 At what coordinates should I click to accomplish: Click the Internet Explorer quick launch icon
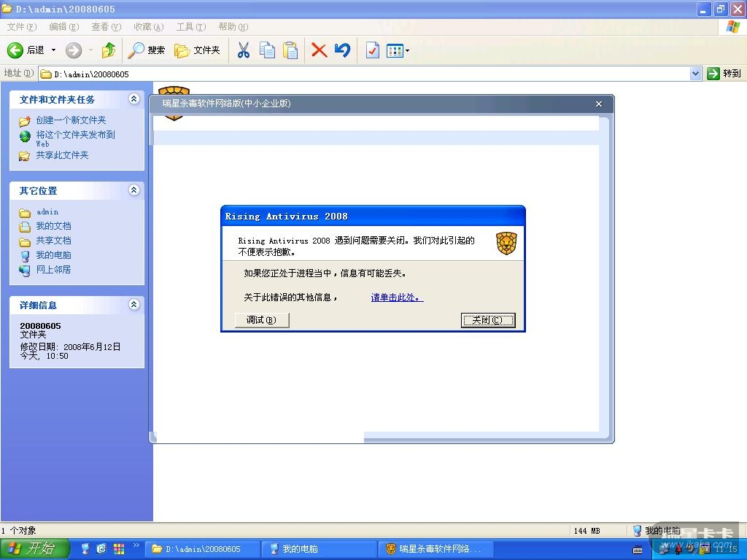pyautogui.click(x=101, y=549)
